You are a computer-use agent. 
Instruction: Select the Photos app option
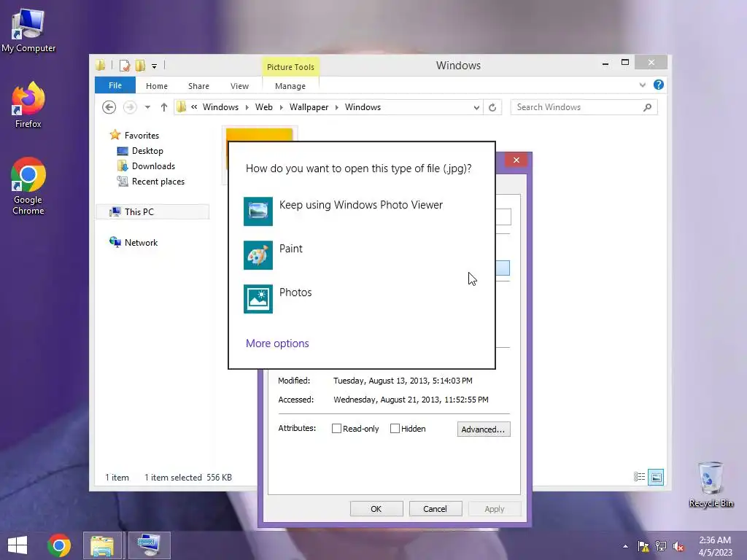pyautogui.click(x=361, y=298)
